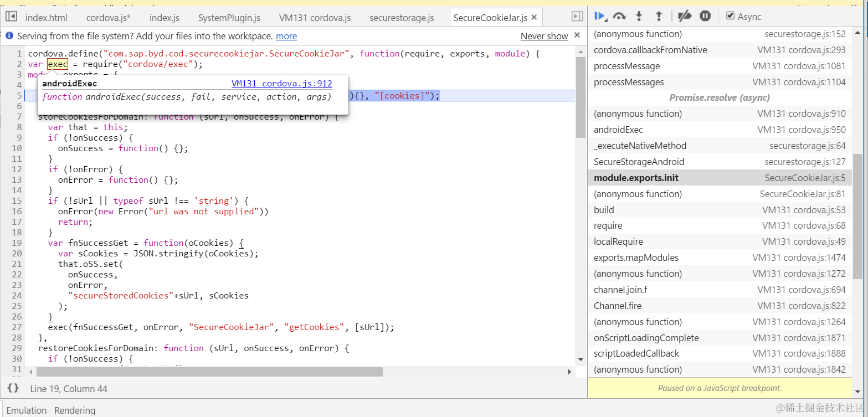Follow the 'more' link in info bar

pos(286,36)
